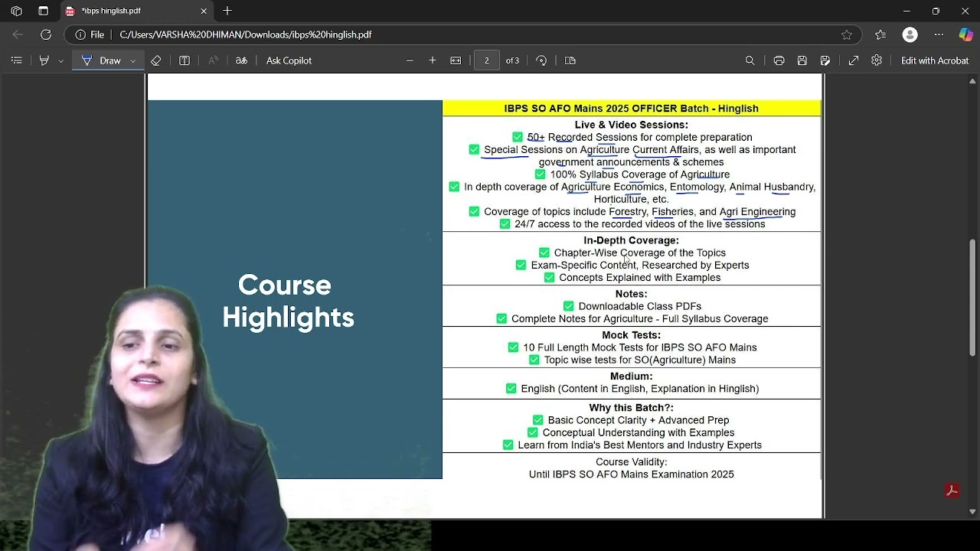Open the Edge workspaces button
Screen dimensions: 980x551
pos(16,11)
